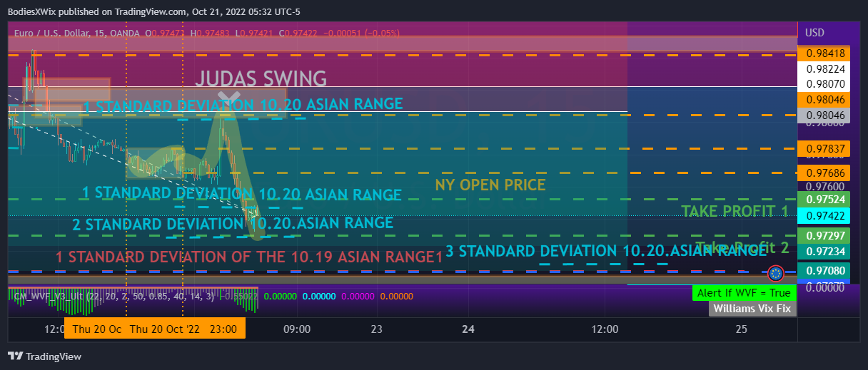Click the 0.98070 price label
Screen dimensions: 868x370
coord(825,83)
